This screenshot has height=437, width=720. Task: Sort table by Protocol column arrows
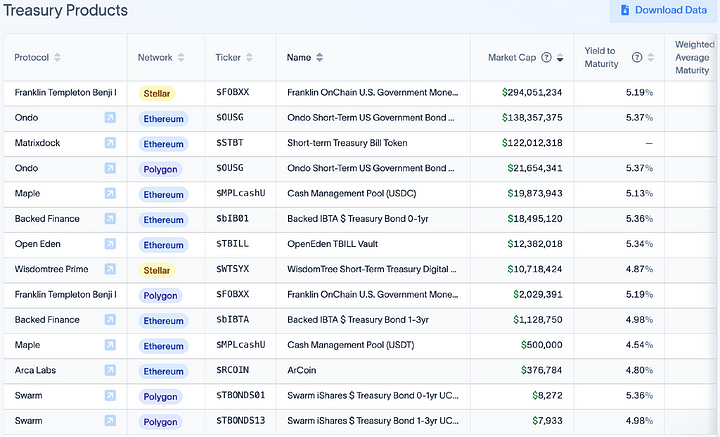57,57
